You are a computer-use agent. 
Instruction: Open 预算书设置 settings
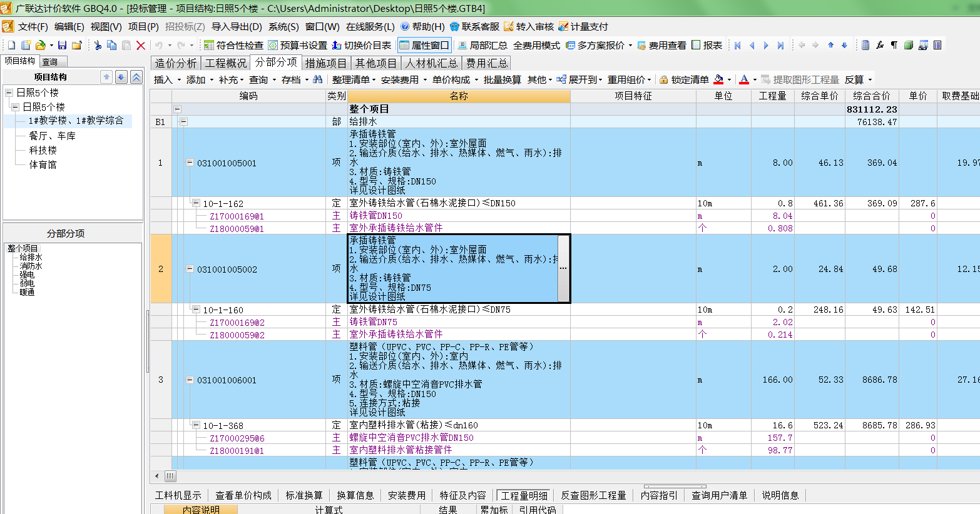click(298, 45)
